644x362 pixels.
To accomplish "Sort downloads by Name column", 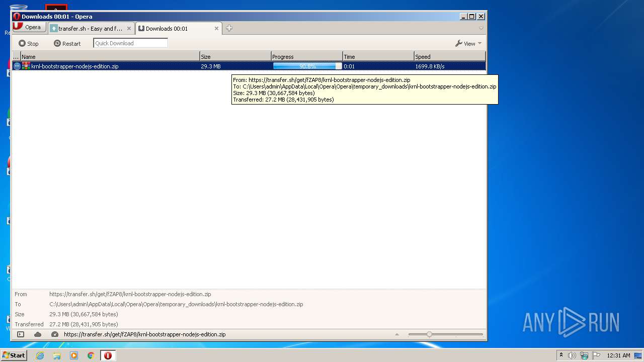I will point(110,57).
